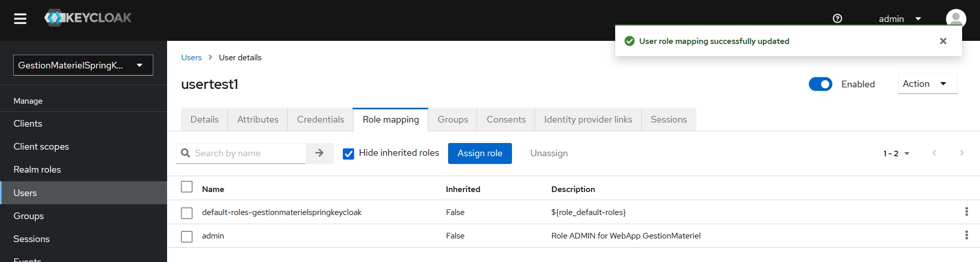Go to Users breadcrumb link
The width and height of the screenshot is (980, 262).
point(192,58)
